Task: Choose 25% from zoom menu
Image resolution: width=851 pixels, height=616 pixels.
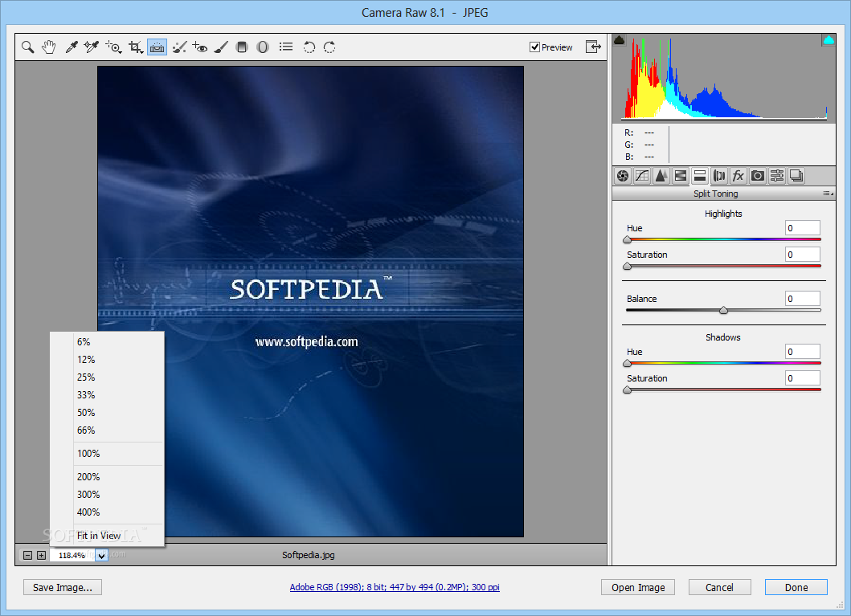Action: pos(107,377)
